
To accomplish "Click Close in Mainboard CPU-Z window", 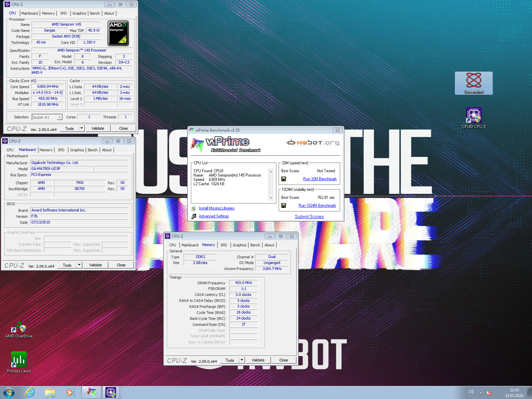I will [x=121, y=265].
